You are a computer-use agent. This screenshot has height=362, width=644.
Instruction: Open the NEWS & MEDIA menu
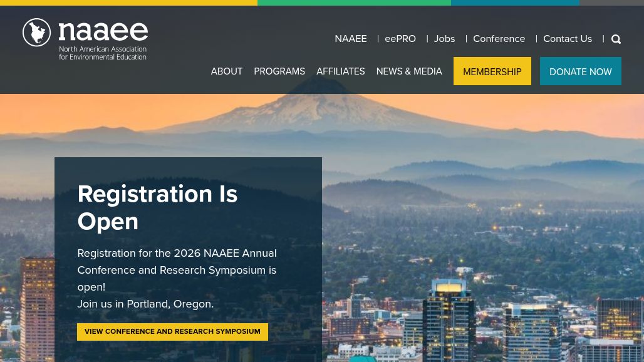pos(409,71)
